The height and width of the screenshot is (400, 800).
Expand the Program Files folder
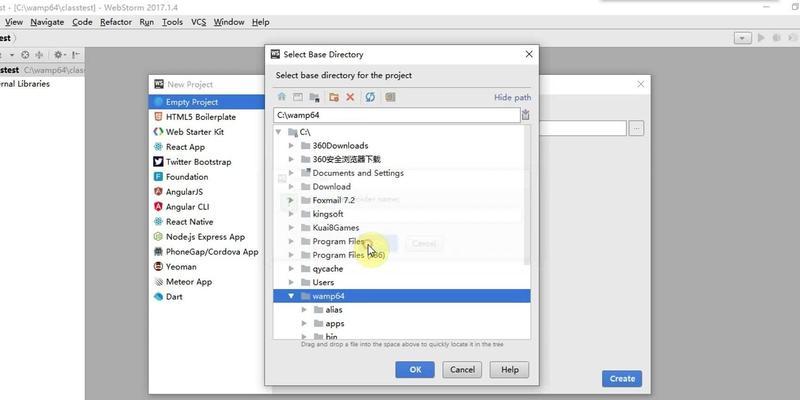click(291, 241)
